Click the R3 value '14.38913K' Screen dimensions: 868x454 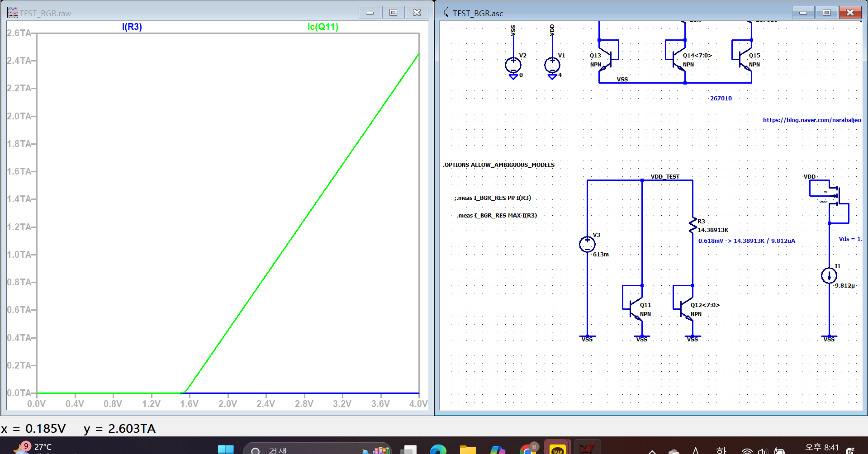[x=713, y=230]
